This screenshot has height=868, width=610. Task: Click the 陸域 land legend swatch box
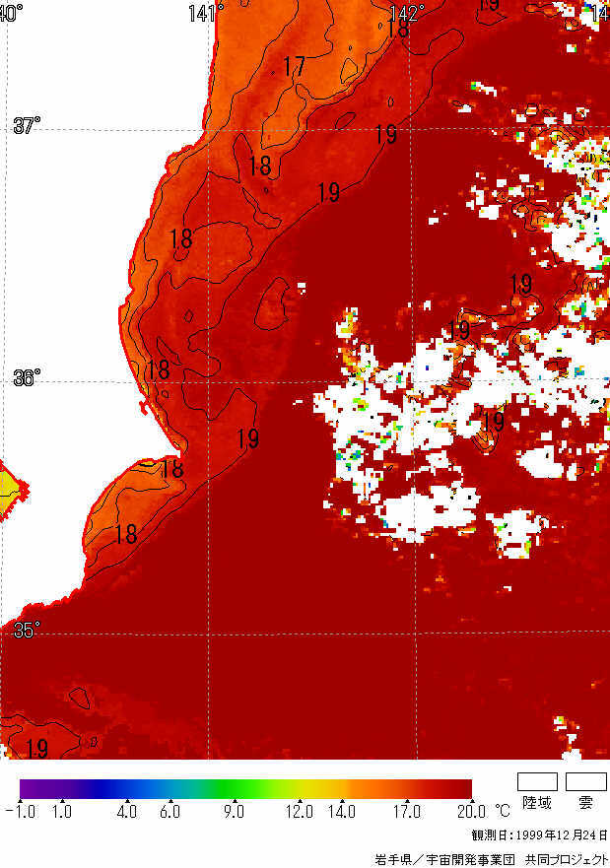click(537, 781)
